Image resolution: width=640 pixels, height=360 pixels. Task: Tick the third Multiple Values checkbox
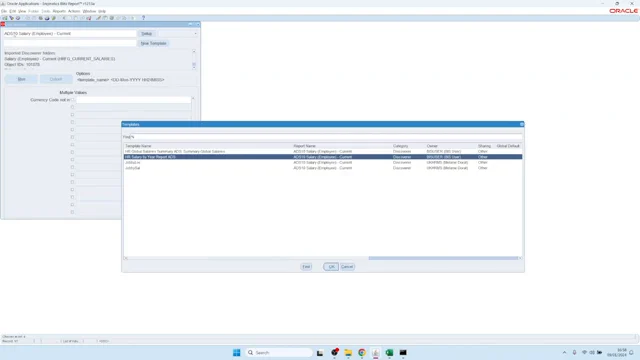coord(73,115)
